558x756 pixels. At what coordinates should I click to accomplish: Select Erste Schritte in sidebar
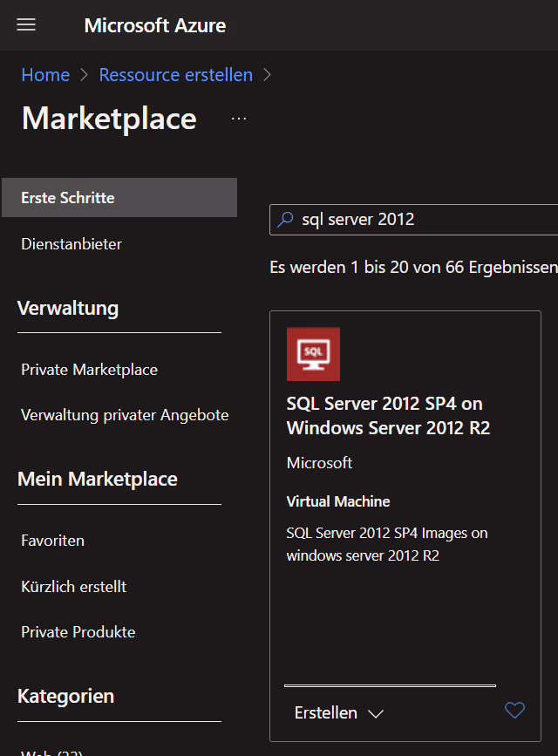[x=119, y=197]
